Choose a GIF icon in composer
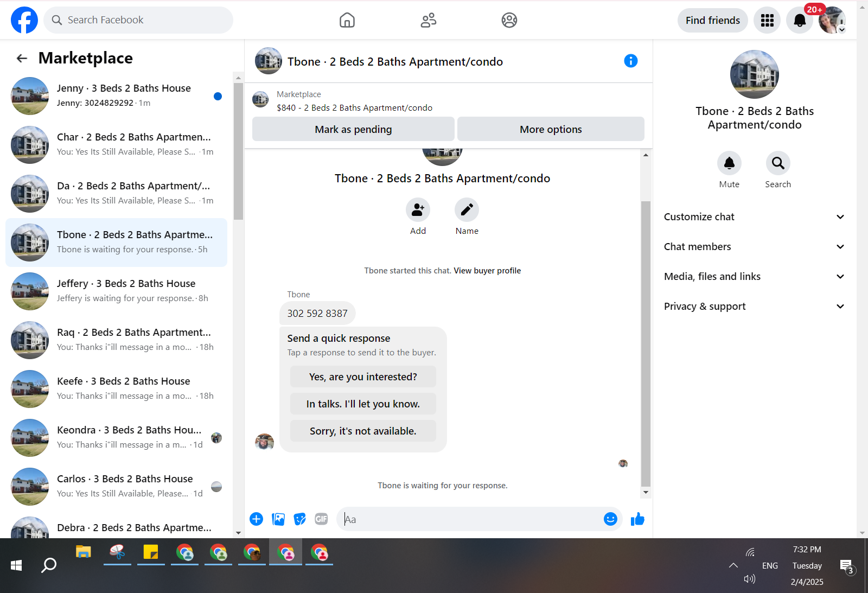Image resolution: width=868 pixels, height=593 pixels. 321,519
